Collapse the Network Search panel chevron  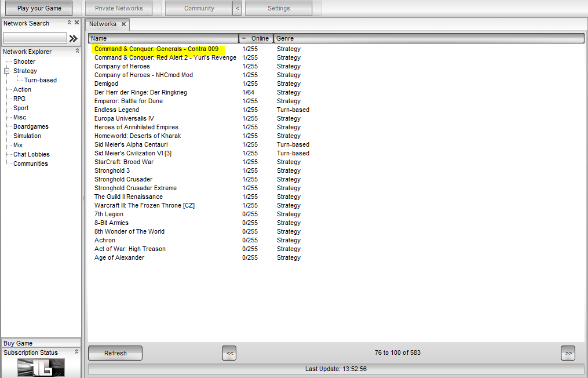point(69,23)
